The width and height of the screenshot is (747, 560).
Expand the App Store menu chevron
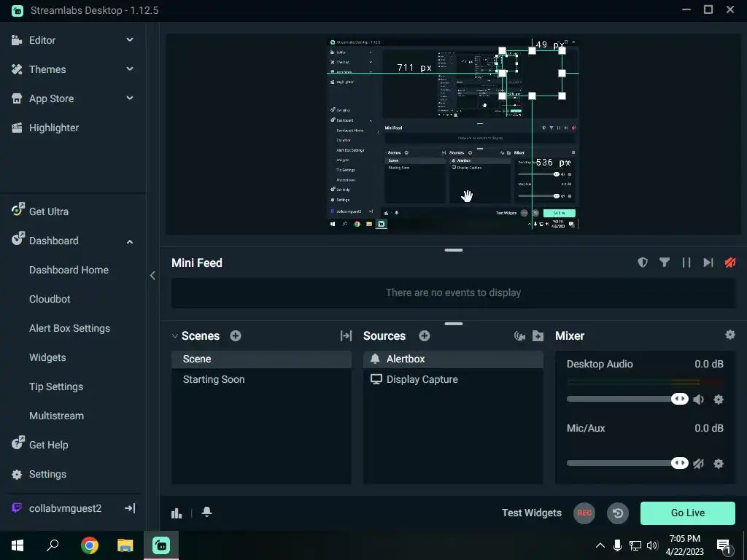130,98
